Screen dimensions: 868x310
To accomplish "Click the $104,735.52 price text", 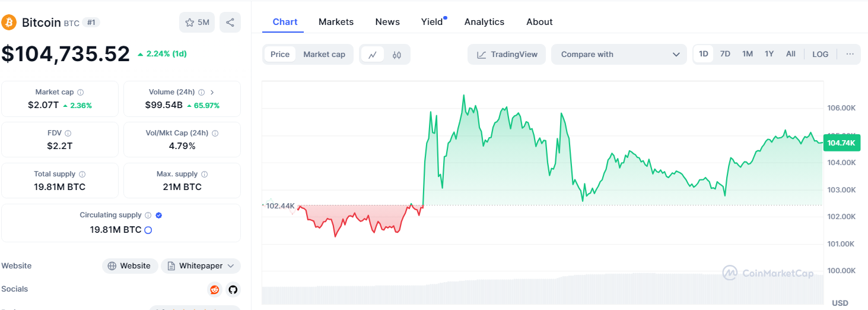I will (66, 53).
